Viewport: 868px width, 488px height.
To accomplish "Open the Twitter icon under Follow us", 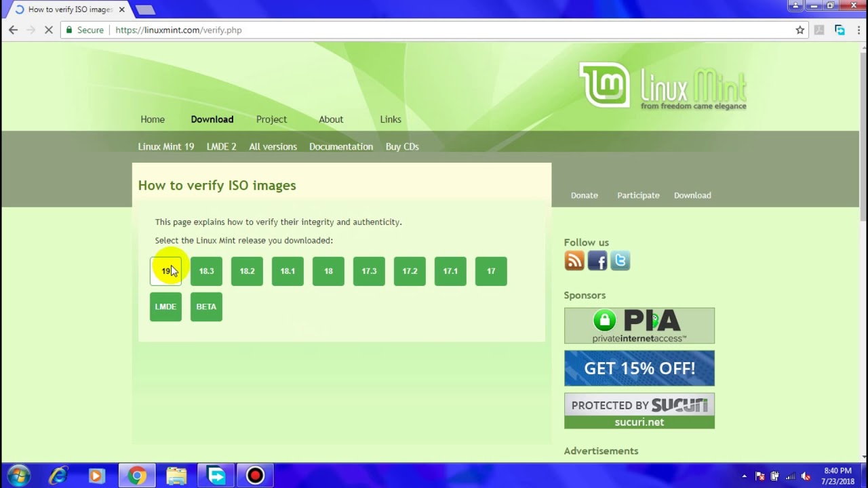I will coord(620,261).
